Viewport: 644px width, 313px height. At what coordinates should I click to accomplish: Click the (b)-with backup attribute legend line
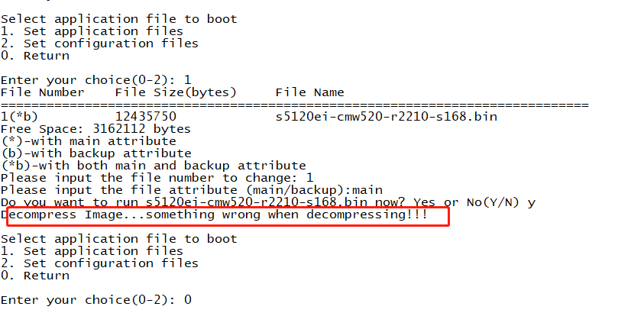coord(95,153)
